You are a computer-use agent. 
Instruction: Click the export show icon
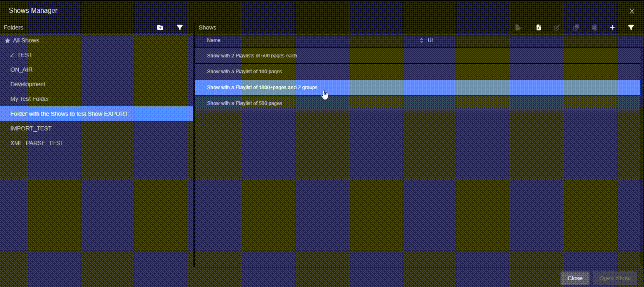coord(518,28)
